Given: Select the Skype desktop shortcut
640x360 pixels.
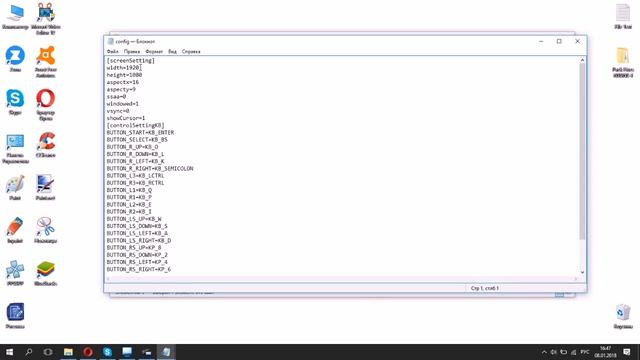Looking at the screenshot, I should 15,102.
